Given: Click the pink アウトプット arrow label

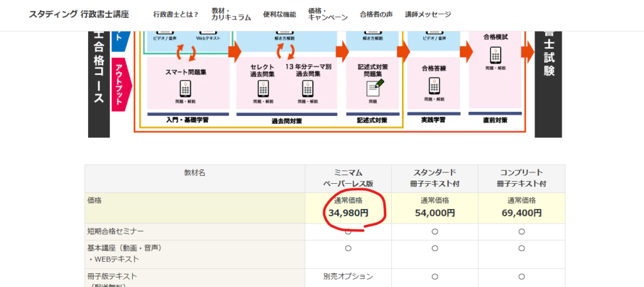Looking at the screenshot, I should [120, 85].
